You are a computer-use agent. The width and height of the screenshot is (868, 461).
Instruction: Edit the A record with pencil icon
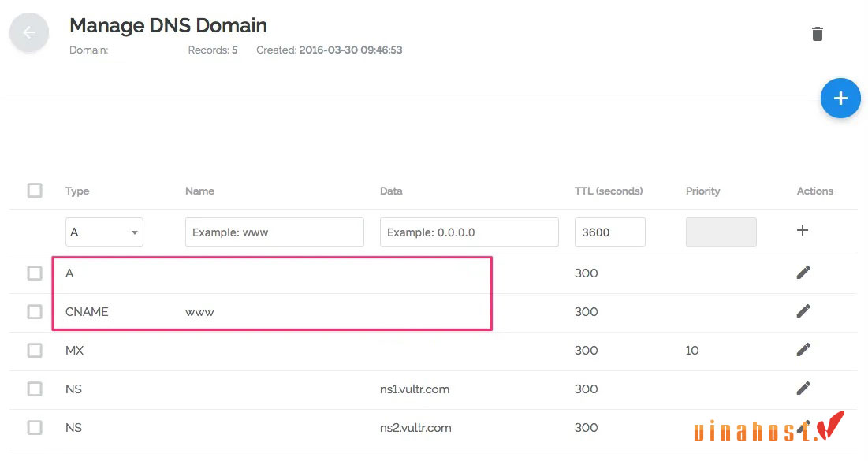(x=803, y=273)
